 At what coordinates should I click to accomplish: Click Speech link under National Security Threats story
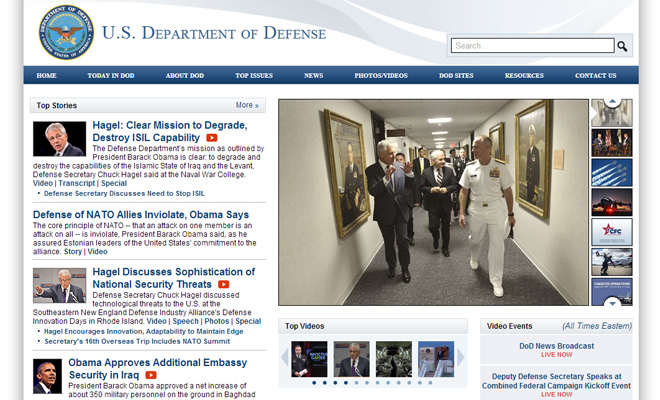185,321
